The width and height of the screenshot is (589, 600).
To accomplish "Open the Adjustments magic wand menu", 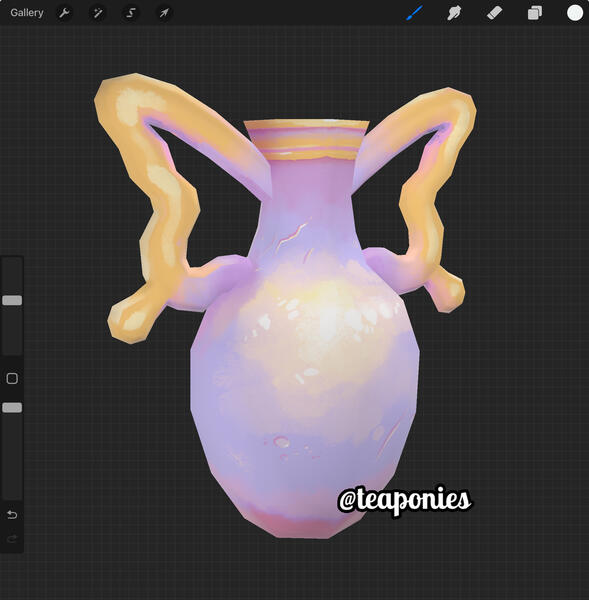I will point(98,13).
